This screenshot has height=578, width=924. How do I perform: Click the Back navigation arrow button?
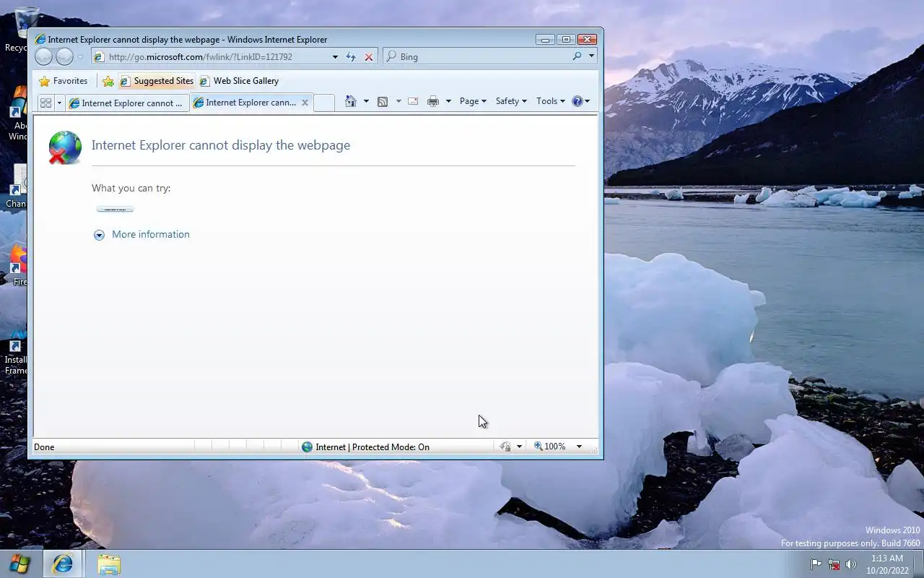(x=43, y=57)
